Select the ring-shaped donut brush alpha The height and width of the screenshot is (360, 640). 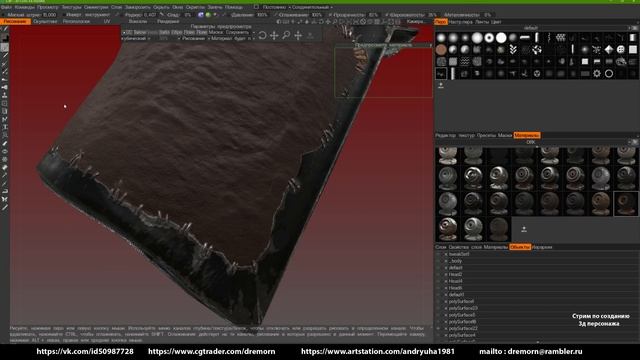489,38
